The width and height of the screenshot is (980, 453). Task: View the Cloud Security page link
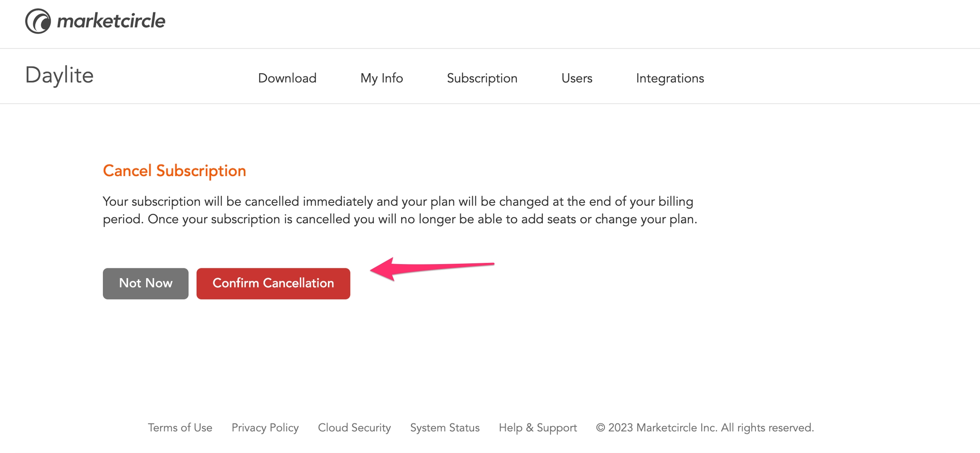click(x=354, y=427)
